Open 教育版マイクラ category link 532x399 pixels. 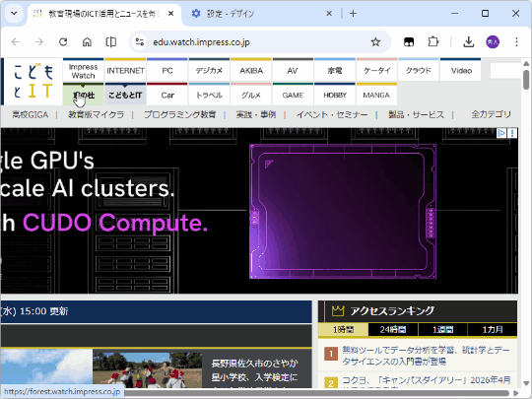point(97,114)
